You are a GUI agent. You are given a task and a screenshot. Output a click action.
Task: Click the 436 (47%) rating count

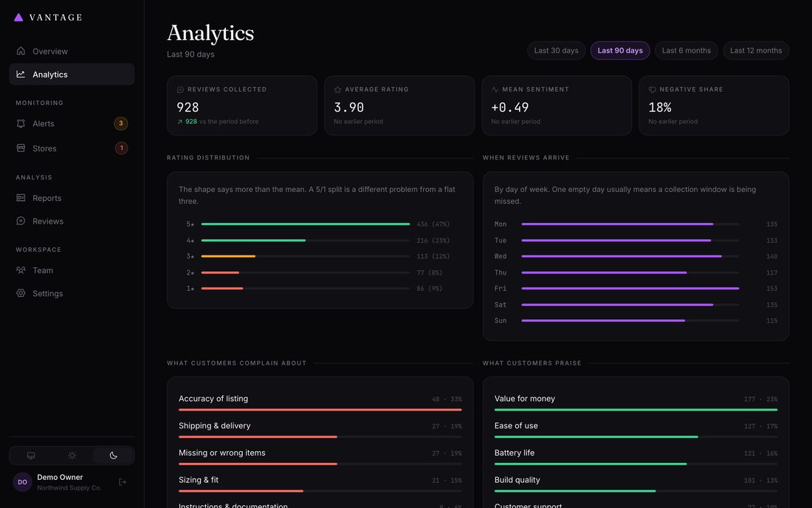coord(433,224)
